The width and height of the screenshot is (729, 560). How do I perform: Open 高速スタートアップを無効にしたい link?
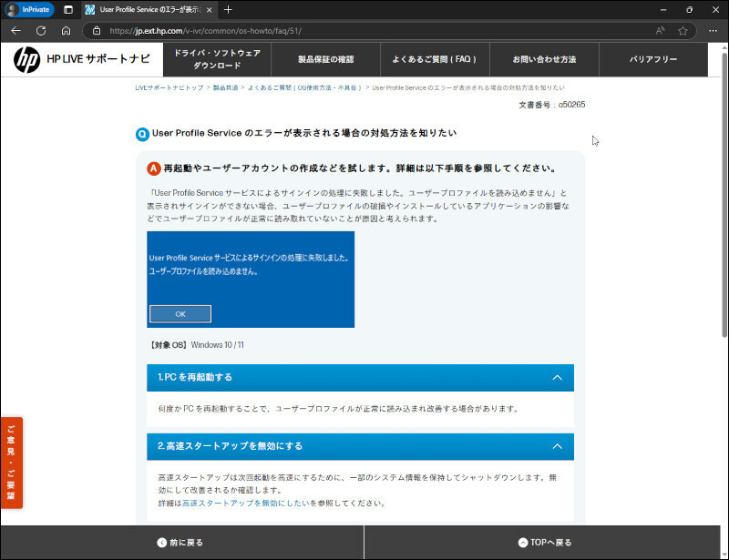point(246,503)
